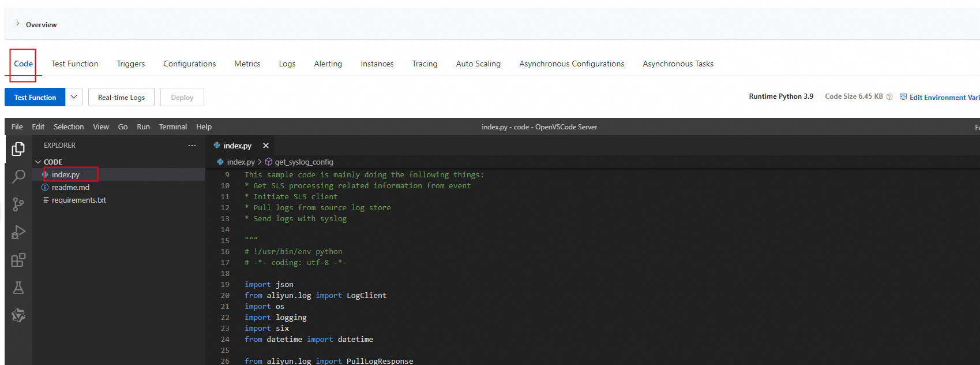Open the Extensions view icon
Viewport: 980px width, 365px height.
click(18, 260)
